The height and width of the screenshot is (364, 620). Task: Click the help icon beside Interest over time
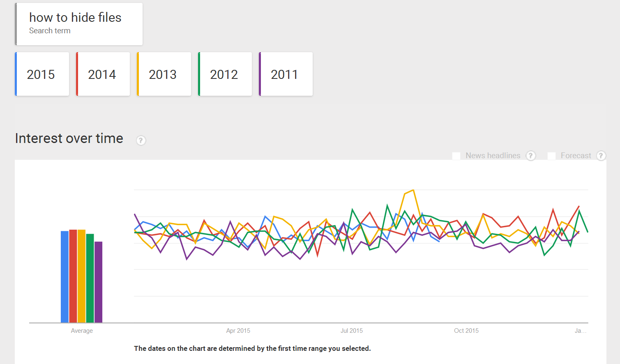coord(141,141)
